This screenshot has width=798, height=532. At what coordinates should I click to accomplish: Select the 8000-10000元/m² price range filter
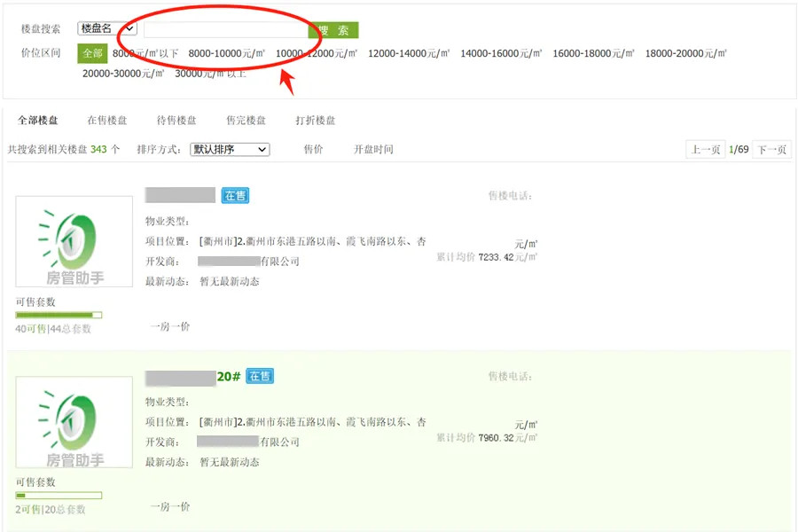click(230, 53)
